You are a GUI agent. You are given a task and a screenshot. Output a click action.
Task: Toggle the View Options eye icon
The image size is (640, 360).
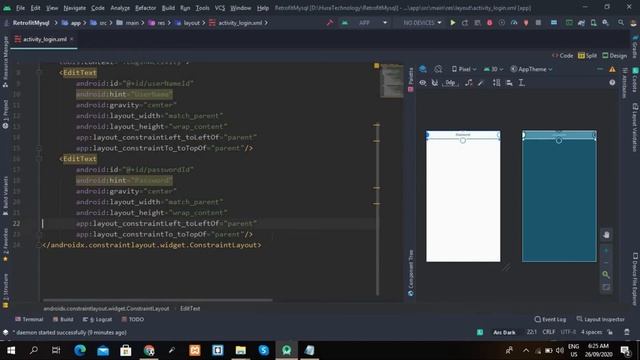tap(423, 83)
